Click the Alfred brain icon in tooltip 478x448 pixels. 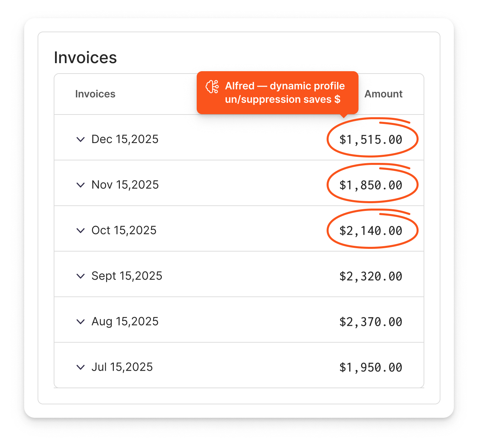click(212, 87)
